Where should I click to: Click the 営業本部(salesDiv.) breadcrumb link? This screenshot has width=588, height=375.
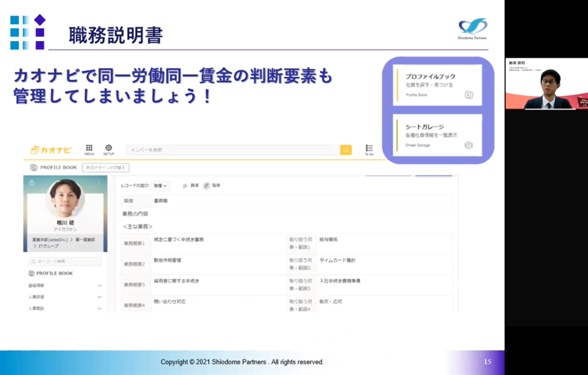point(50,240)
